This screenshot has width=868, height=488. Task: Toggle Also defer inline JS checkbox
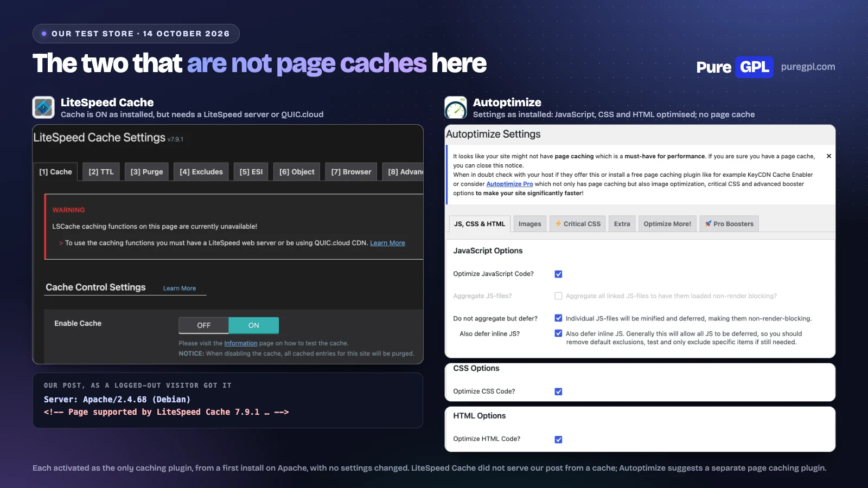(x=558, y=333)
